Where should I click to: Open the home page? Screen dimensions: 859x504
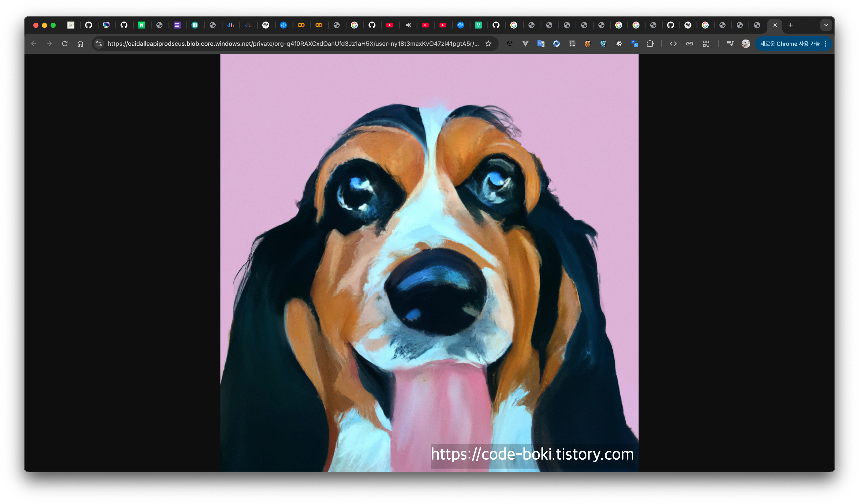click(x=80, y=44)
